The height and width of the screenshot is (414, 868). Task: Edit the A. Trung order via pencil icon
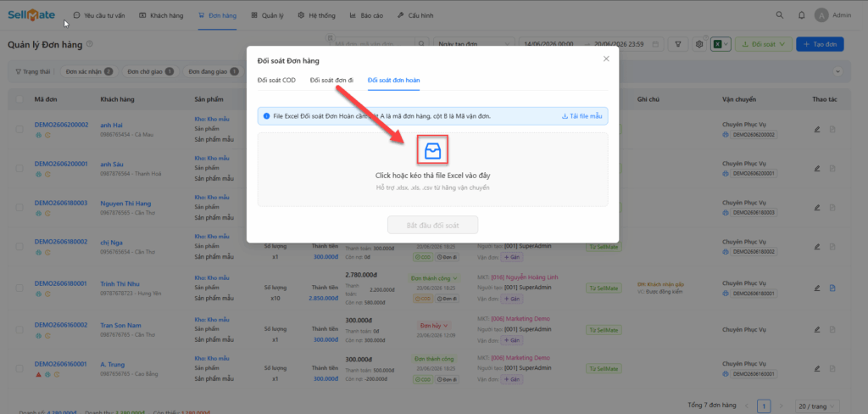(817, 368)
